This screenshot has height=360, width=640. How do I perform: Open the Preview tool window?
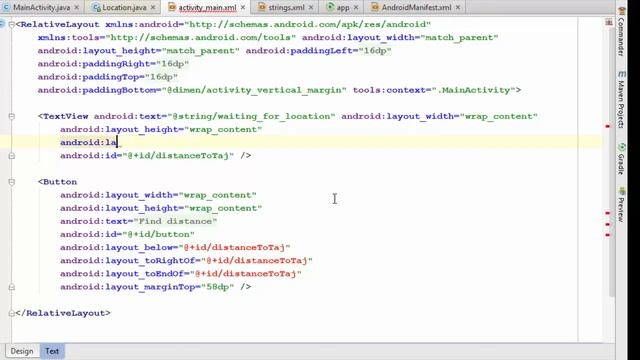621,210
